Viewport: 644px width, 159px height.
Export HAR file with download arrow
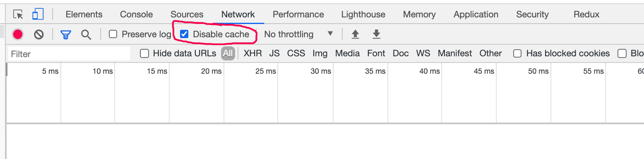click(x=376, y=34)
